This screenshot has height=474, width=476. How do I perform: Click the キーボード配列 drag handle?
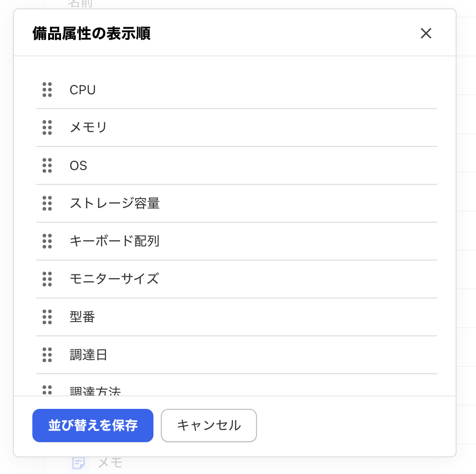click(x=47, y=241)
